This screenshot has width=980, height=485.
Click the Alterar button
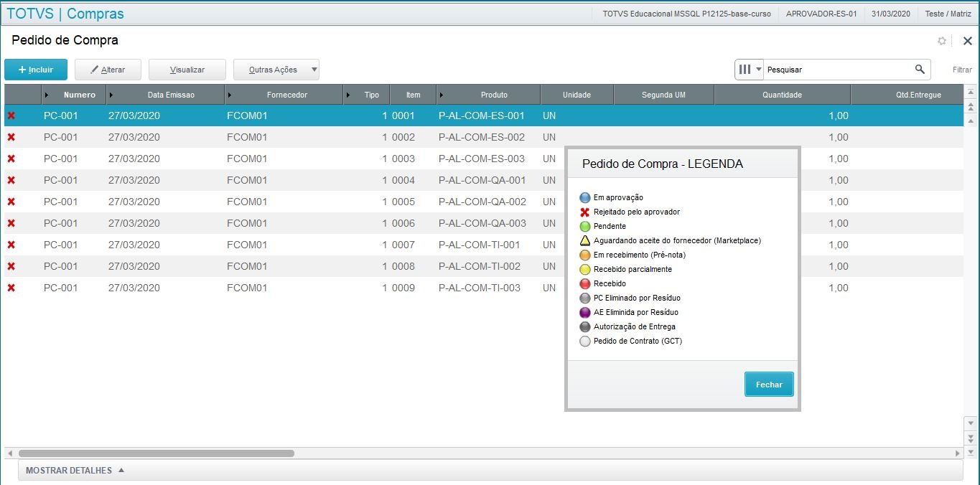(108, 70)
